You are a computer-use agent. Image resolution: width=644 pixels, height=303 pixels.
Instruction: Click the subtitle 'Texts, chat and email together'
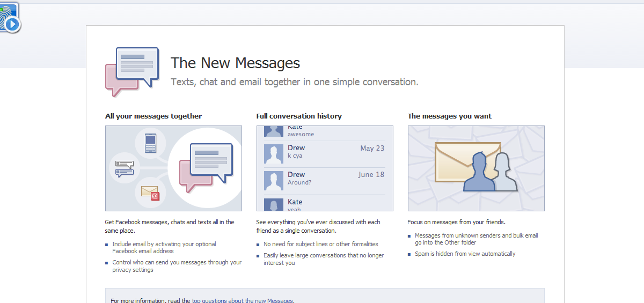pos(294,82)
